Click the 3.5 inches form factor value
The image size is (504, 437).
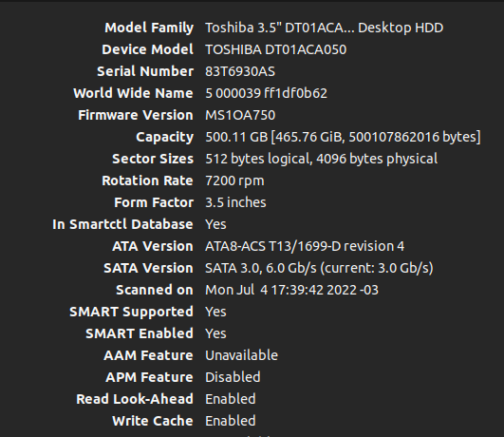click(x=235, y=202)
